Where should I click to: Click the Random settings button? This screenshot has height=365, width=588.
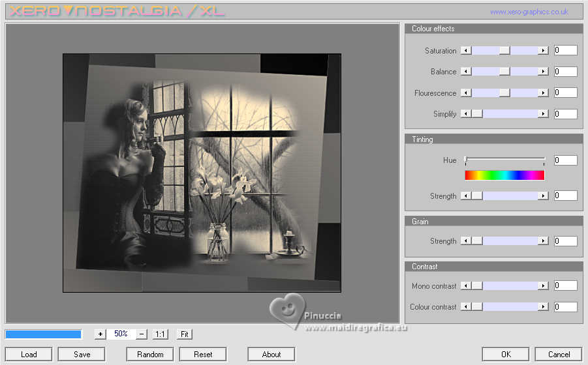pos(150,354)
